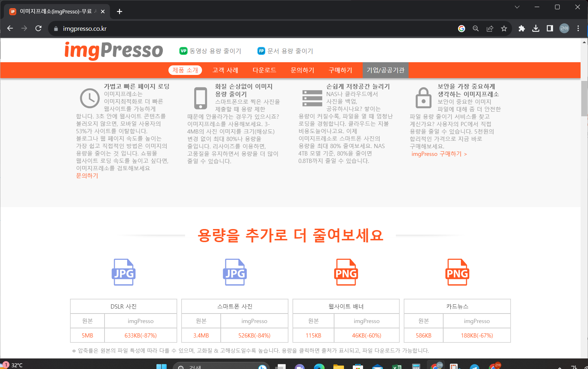Click the 3.4MB smartphone original size
The image size is (588, 369).
[201, 335]
